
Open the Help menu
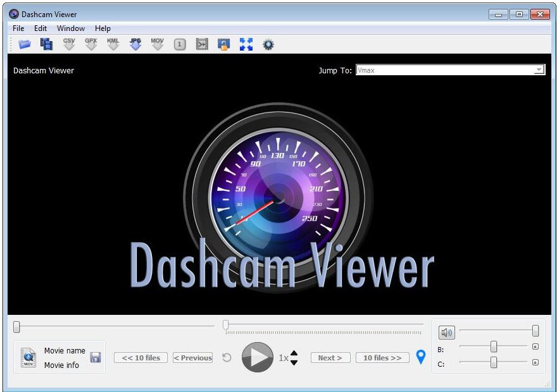point(103,28)
